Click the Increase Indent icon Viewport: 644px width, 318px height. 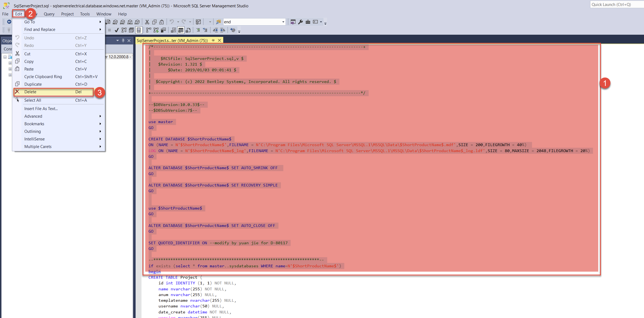223,30
